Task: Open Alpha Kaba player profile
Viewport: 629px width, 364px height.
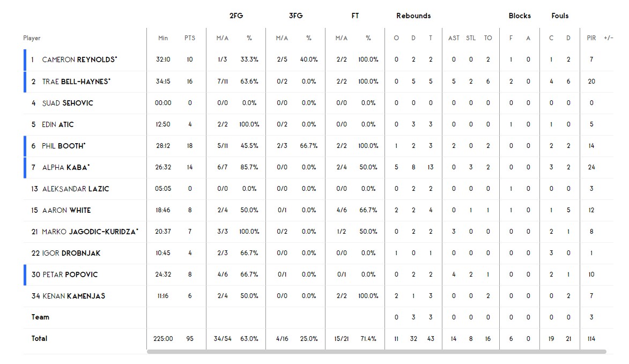Action: (66, 167)
